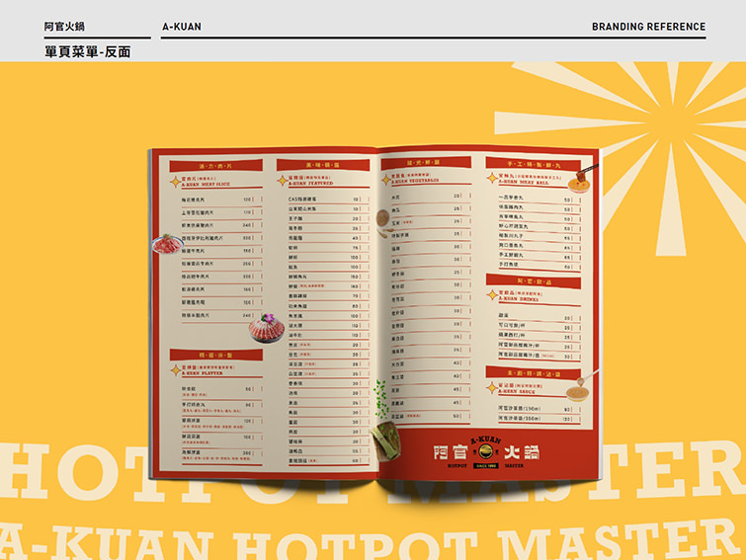This screenshot has width=746, height=560.
Task: Click the round emblem in the footer logo
Action: pyautogui.click(x=485, y=451)
